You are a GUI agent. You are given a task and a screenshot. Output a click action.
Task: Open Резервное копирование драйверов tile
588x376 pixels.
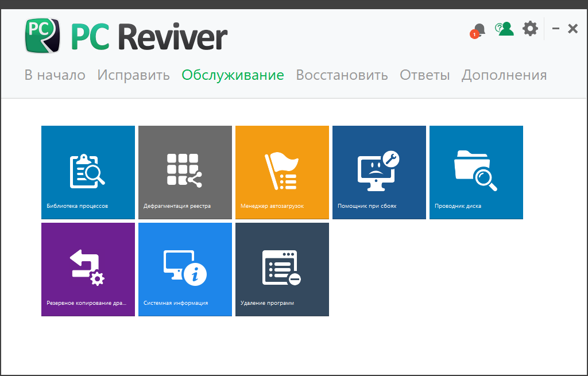(x=88, y=270)
